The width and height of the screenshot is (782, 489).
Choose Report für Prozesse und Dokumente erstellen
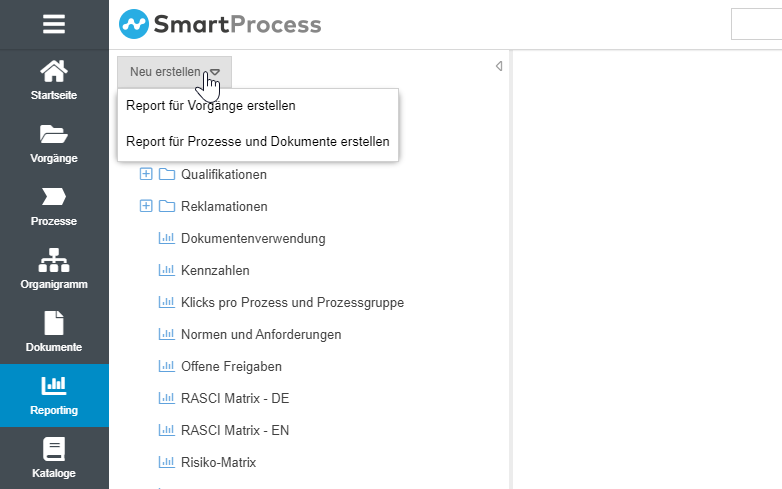tap(257, 142)
